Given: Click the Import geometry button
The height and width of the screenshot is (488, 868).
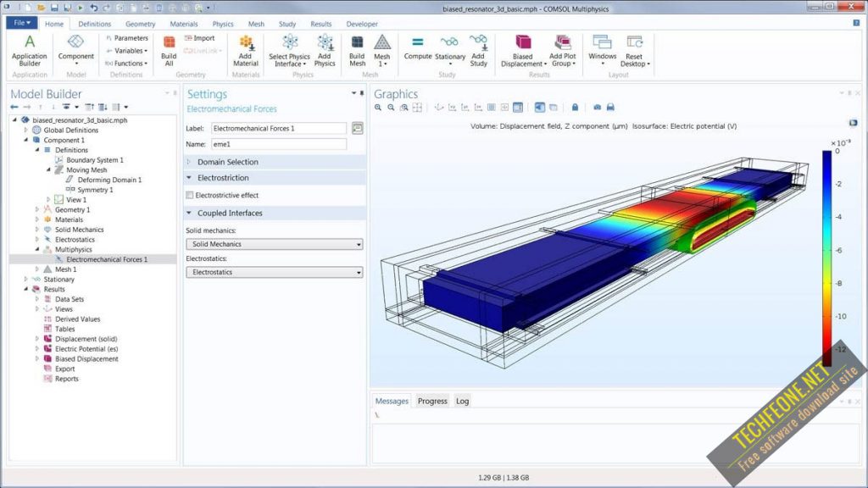Looking at the screenshot, I should (199, 38).
